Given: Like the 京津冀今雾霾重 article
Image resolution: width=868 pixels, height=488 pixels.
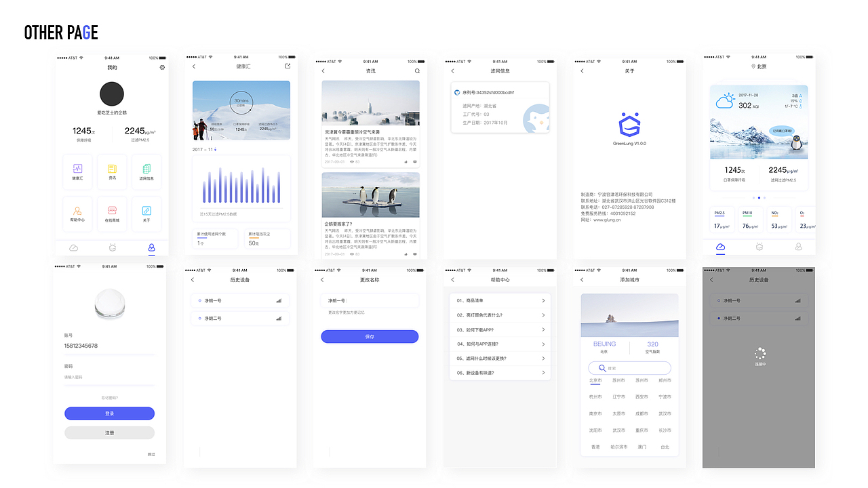Looking at the screenshot, I should 406,162.
